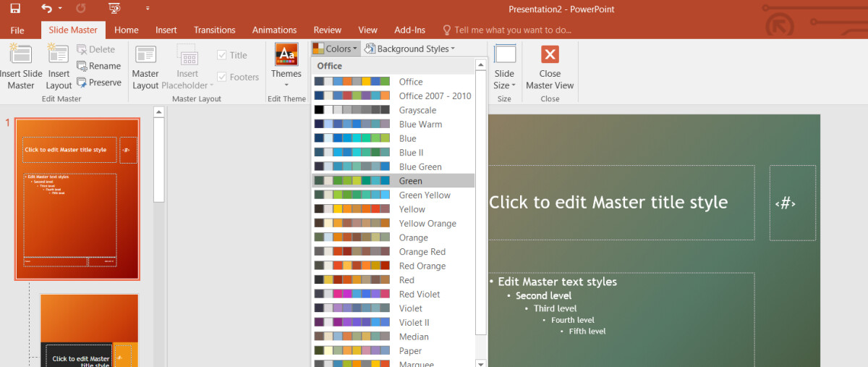Screen dimensions: 868x367
Task: Pick the Orange color theme
Action: click(393, 237)
